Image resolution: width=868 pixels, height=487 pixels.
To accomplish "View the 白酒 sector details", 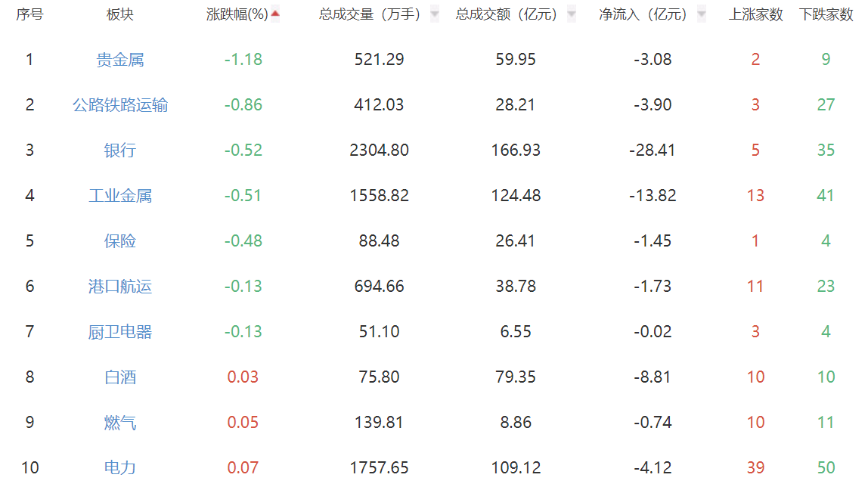I will click(120, 377).
